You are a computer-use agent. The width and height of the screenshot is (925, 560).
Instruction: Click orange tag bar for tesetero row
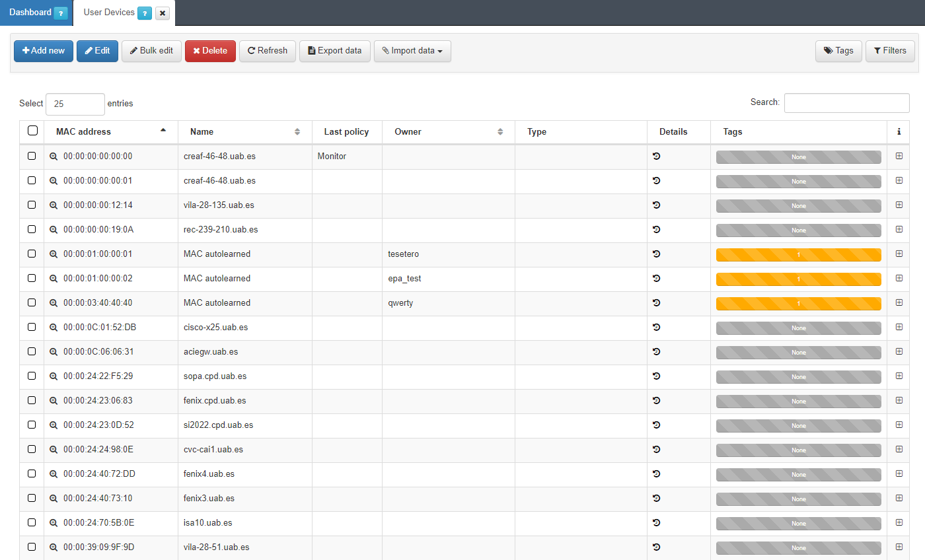tap(798, 254)
